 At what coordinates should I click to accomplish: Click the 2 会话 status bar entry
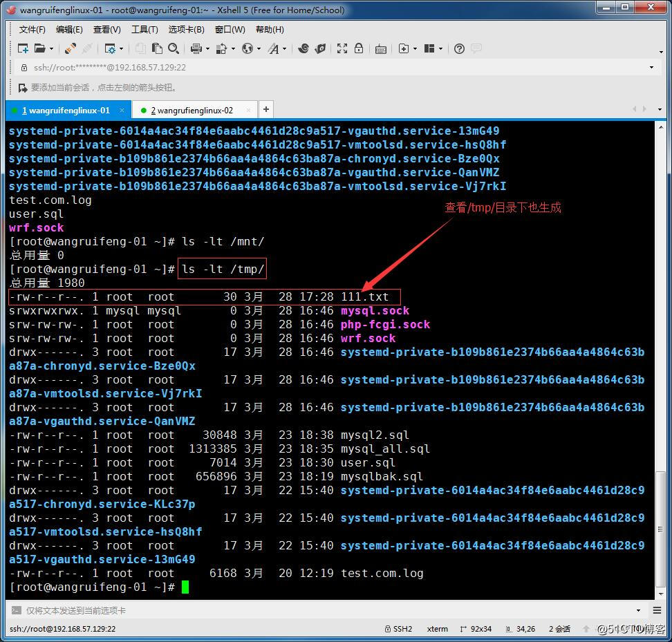tap(559, 629)
